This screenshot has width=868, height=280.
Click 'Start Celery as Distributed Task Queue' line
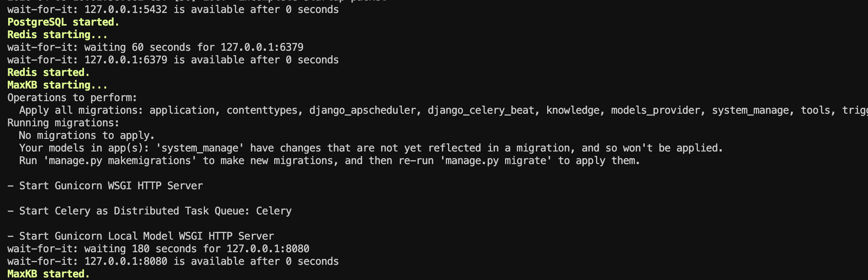click(149, 211)
